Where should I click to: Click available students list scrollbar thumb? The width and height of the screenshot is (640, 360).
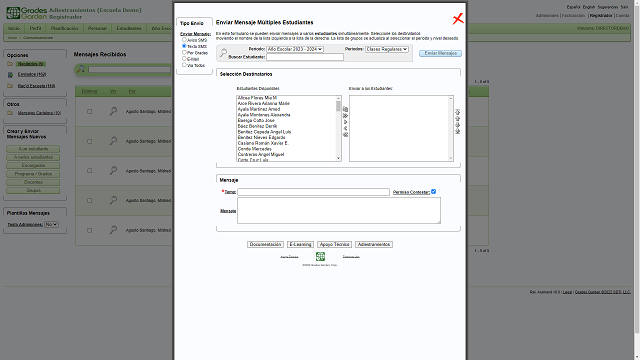tap(338, 106)
